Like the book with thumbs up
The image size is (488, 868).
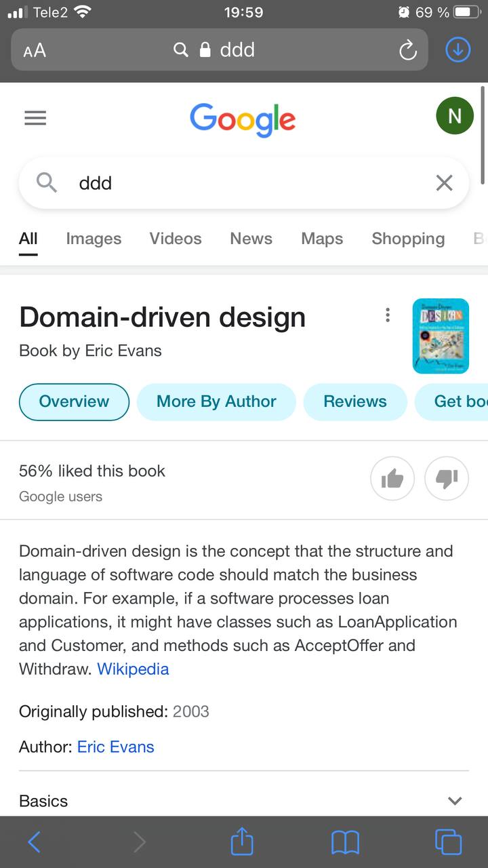coord(392,479)
